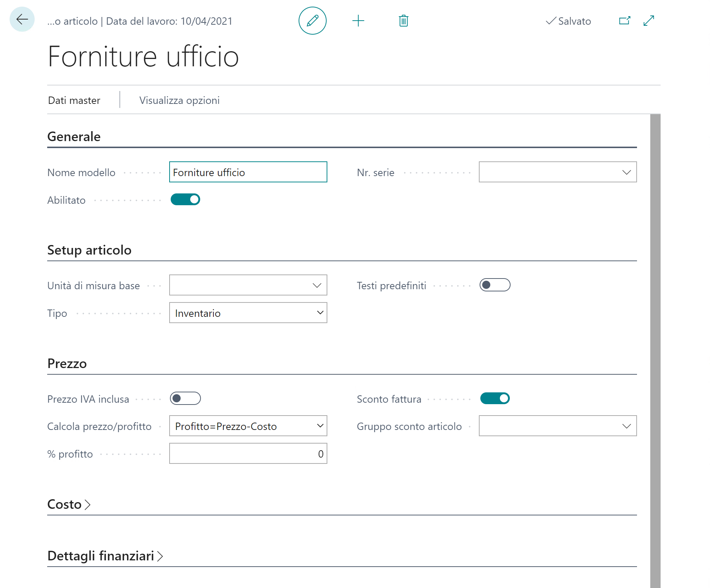Click the % profitto input field
The width and height of the screenshot is (710, 588).
pos(248,454)
